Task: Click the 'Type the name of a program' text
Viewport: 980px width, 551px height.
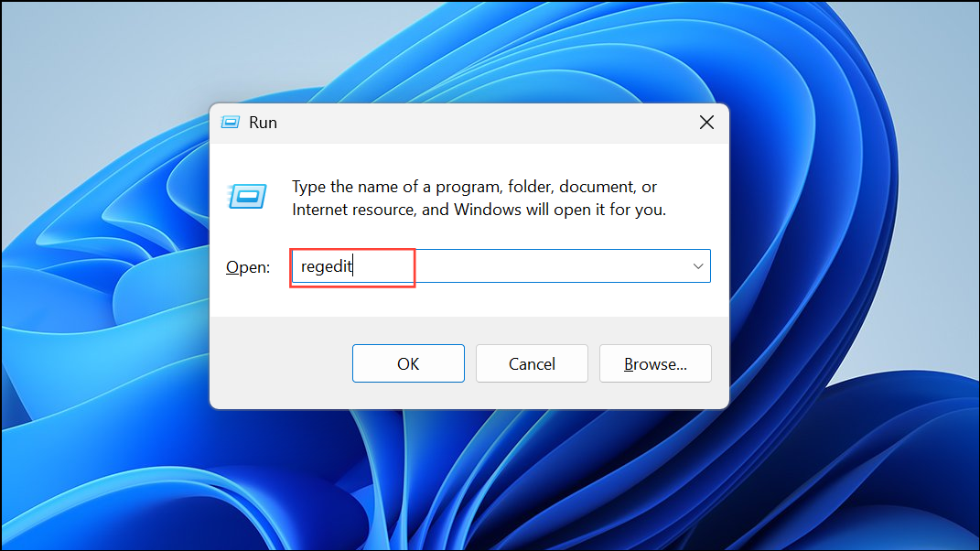Action: pos(479,198)
